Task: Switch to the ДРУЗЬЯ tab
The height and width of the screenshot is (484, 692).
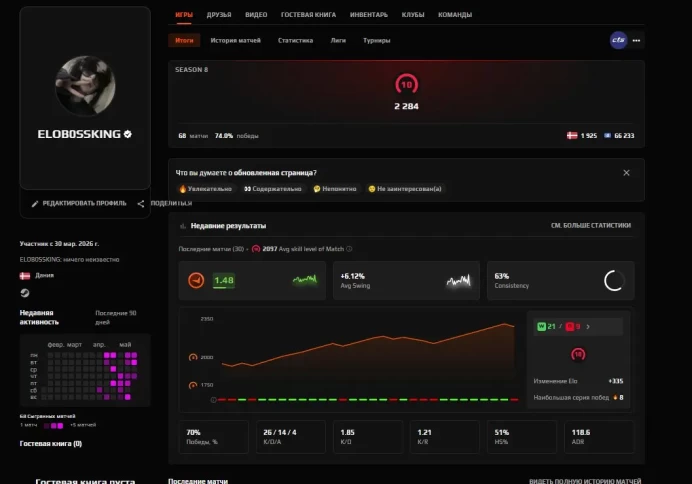Action: click(x=219, y=15)
